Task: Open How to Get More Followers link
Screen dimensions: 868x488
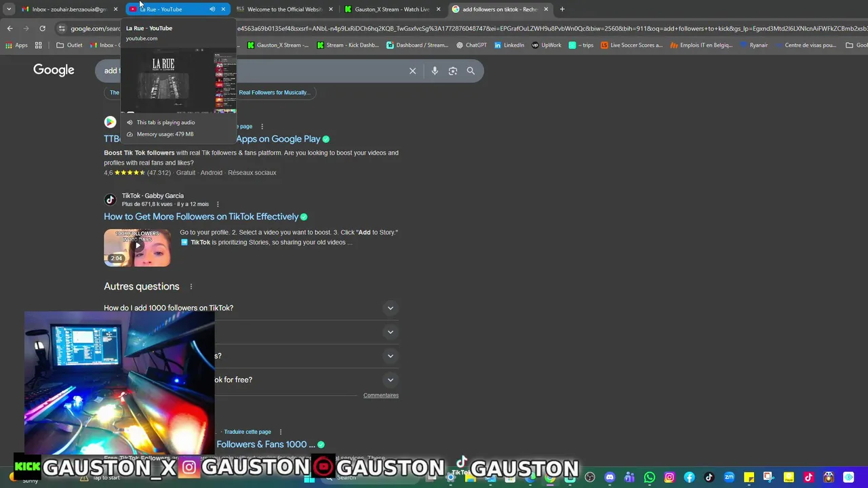Action: 201,217
